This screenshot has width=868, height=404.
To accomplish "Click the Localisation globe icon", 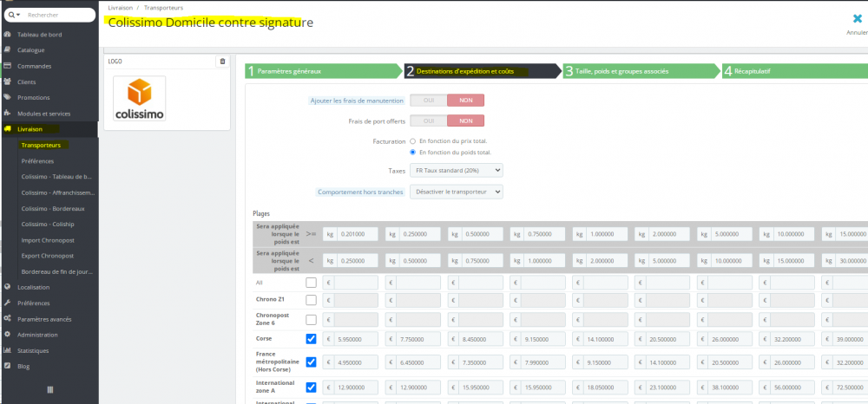I will [x=7, y=287].
